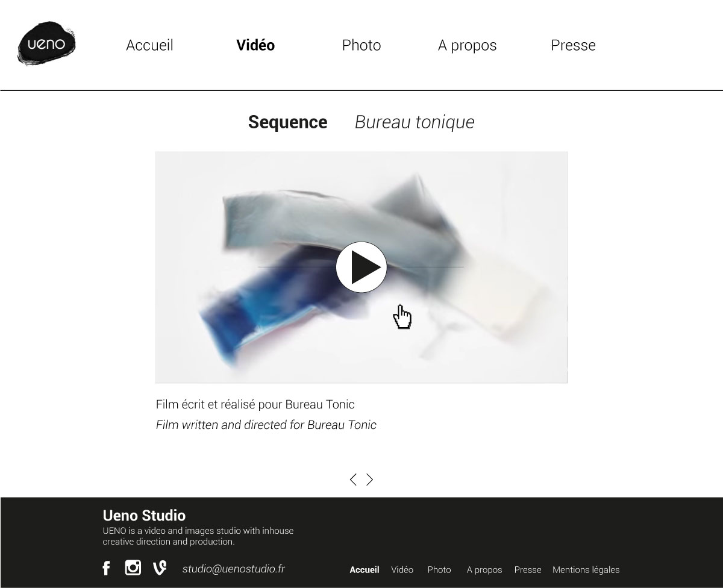Open Presse in top navigation

coord(574,45)
